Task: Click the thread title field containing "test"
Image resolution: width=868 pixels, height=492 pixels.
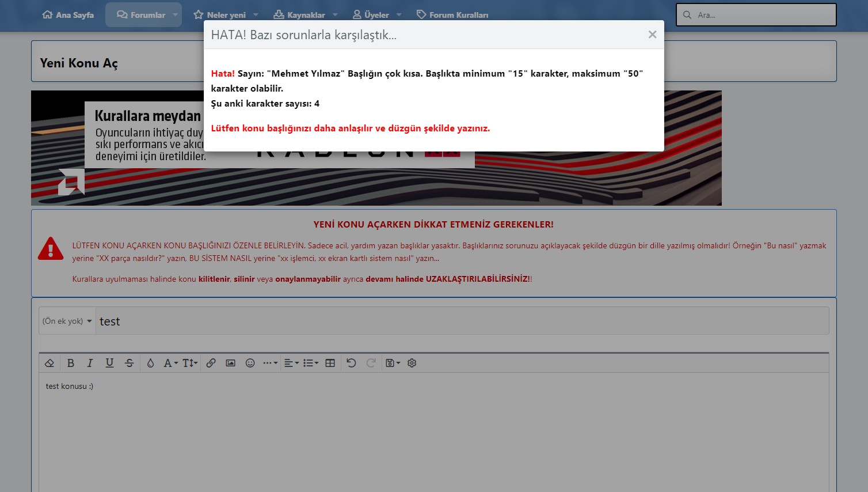Action: pyautogui.click(x=462, y=321)
